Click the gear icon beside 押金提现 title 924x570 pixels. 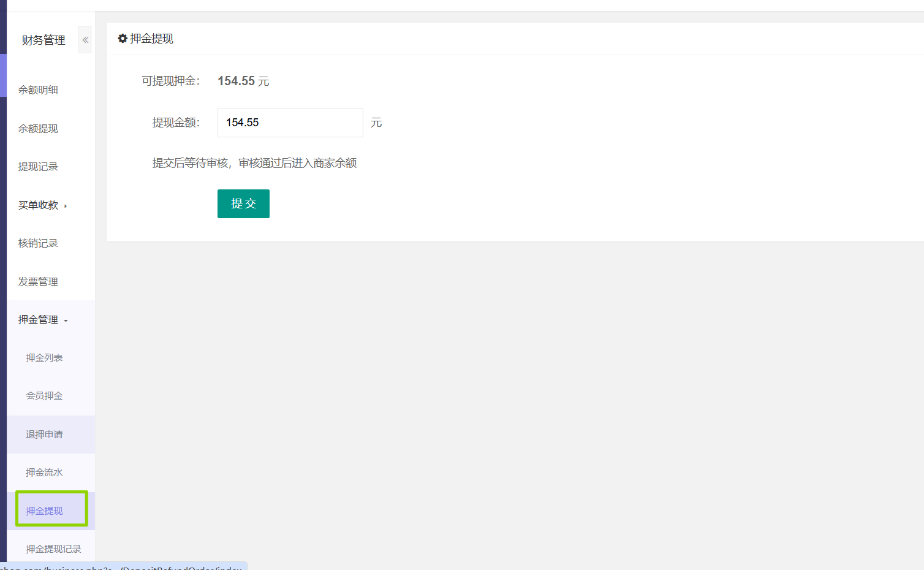[x=123, y=39]
